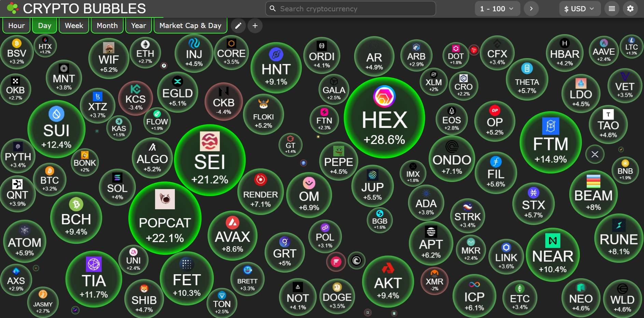Open the 1 - 100 range dropdown
Screen dimensions: 644x318
(x=498, y=9)
